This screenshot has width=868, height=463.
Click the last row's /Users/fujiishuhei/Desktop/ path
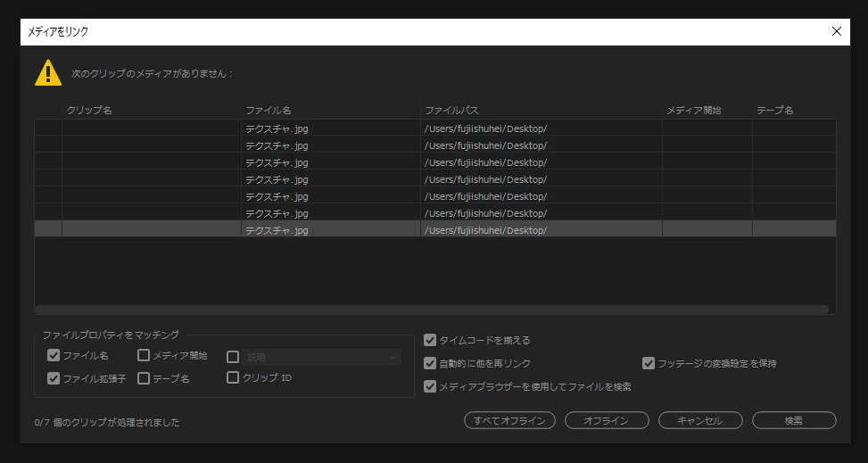click(485, 230)
